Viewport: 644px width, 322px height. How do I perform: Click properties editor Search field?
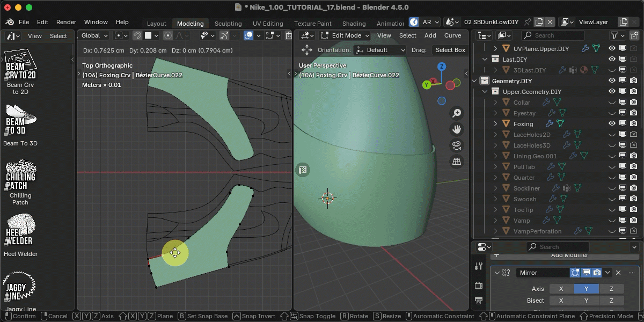(557, 247)
